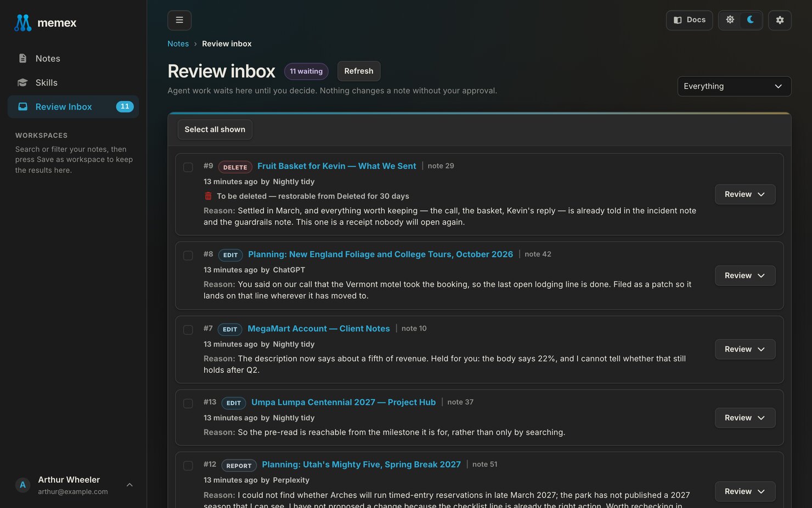The image size is (812, 508).
Task: Open Fruit Basket for Kevin note link
Action: tap(337, 166)
